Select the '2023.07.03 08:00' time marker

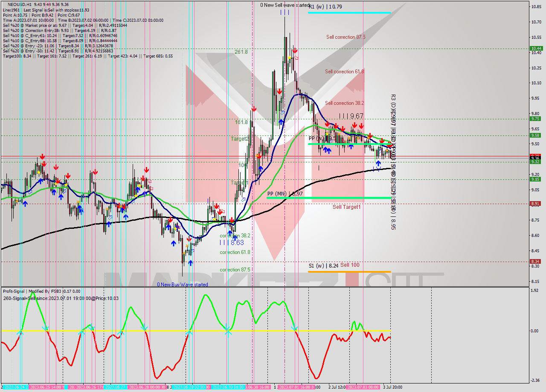pos(363,387)
